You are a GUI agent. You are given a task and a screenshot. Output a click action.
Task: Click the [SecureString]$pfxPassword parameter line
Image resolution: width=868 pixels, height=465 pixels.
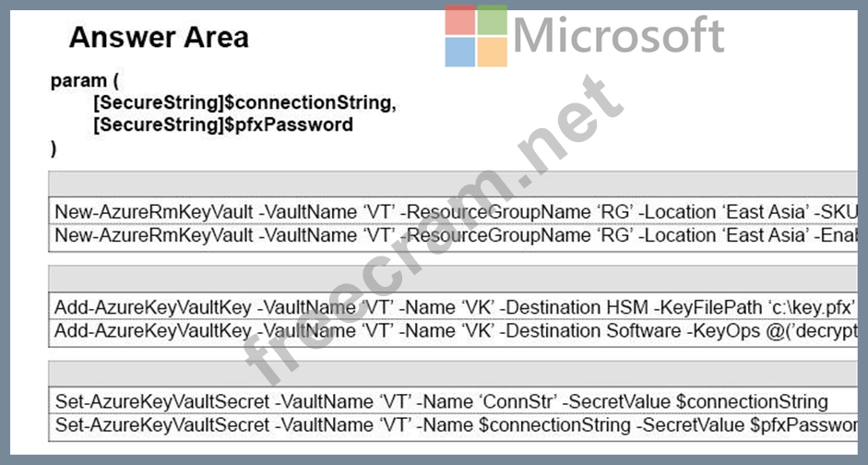click(223, 124)
